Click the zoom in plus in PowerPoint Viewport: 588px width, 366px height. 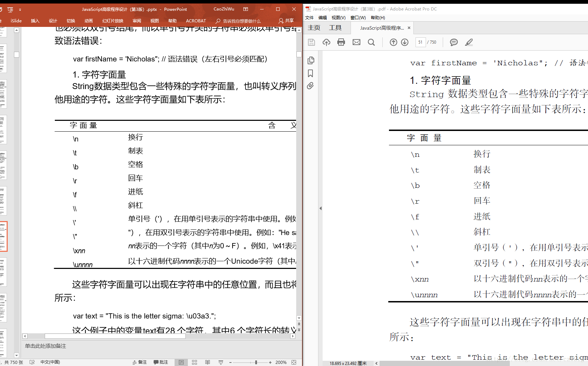click(x=270, y=363)
